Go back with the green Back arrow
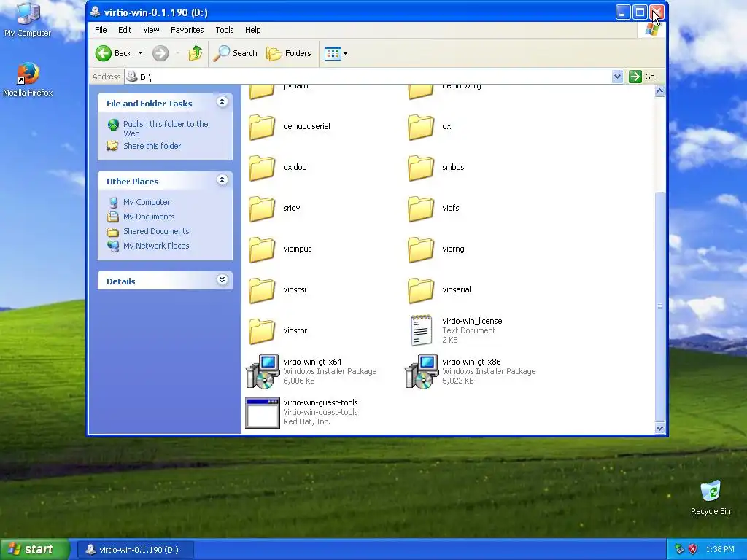747x560 pixels. click(x=113, y=53)
